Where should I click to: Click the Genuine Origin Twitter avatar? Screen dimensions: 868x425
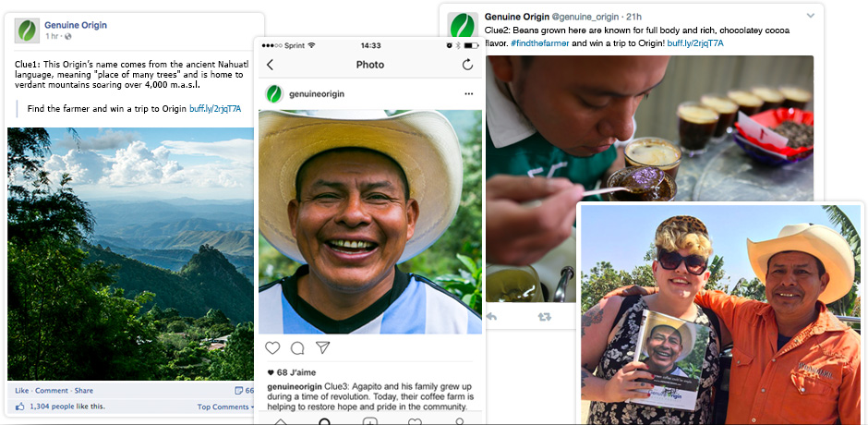463,27
